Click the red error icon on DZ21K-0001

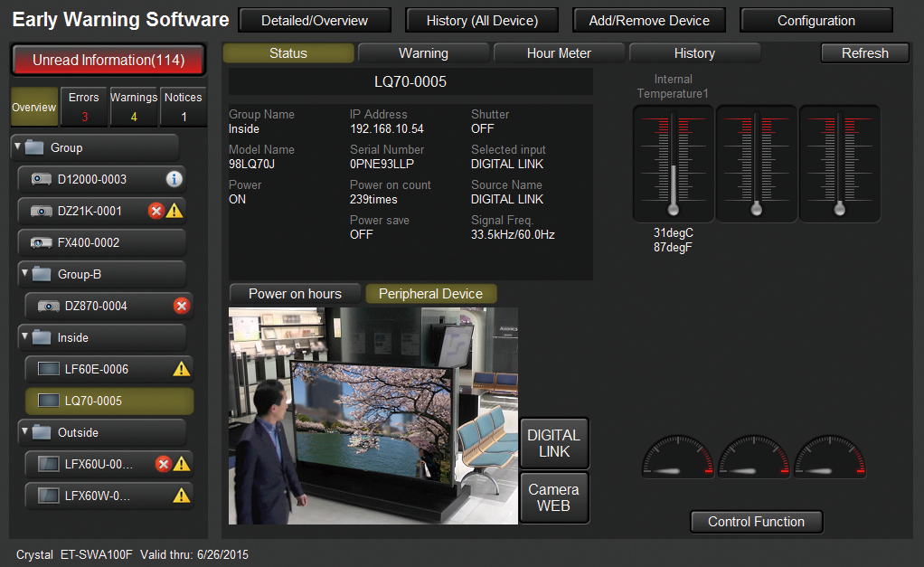(156, 211)
